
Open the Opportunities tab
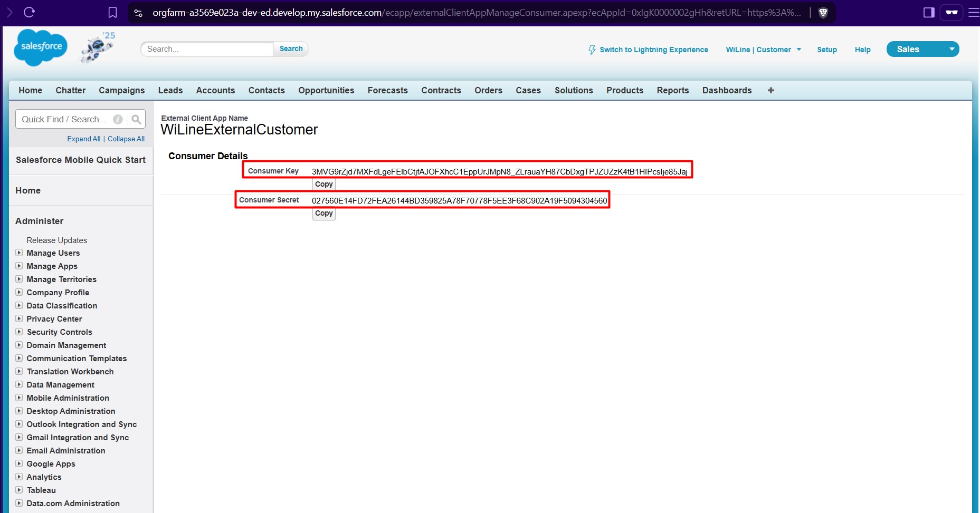point(326,91)
